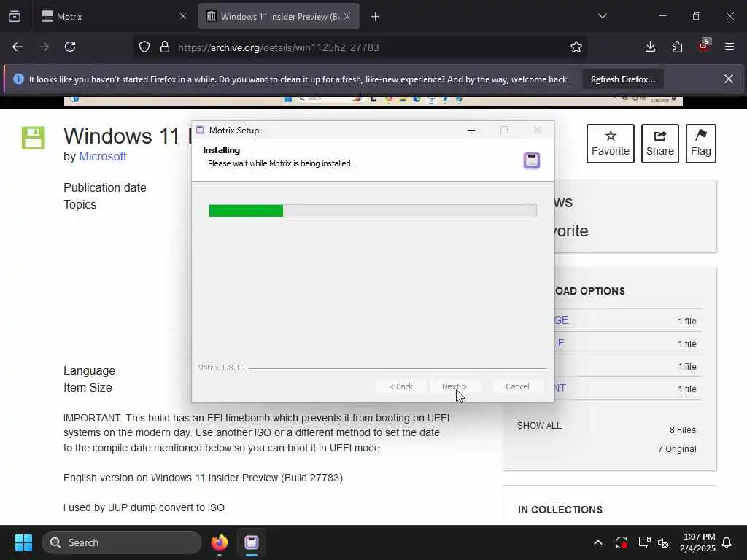Open the extensions puzzle icon
The image size is (747, 560).
[x=677, y=47]
